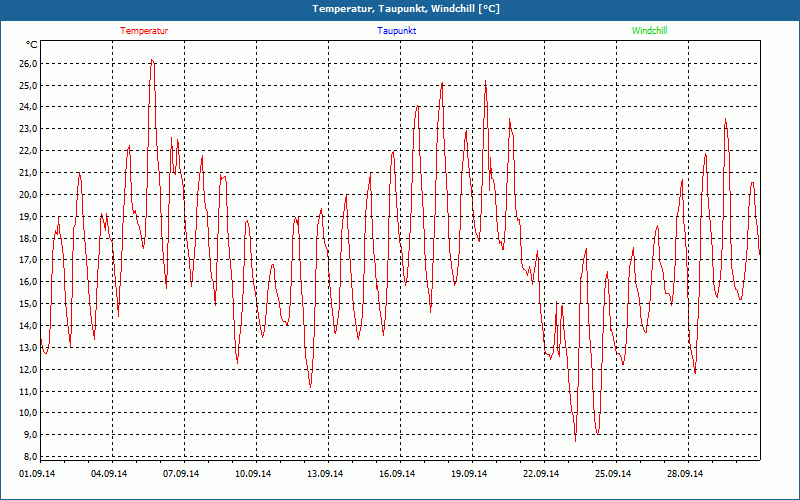800x500 pixels.
Task: Click the 21,0 y-axis label
Action: [28, 173]
